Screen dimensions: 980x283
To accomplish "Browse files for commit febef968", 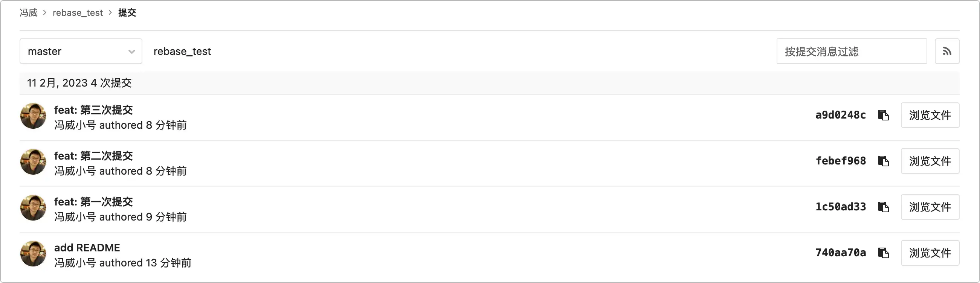I will click(x=930, y=161).
